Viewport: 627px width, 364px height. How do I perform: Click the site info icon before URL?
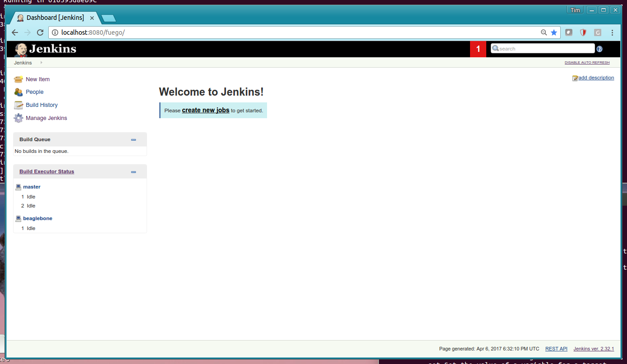tap(55, 32)
